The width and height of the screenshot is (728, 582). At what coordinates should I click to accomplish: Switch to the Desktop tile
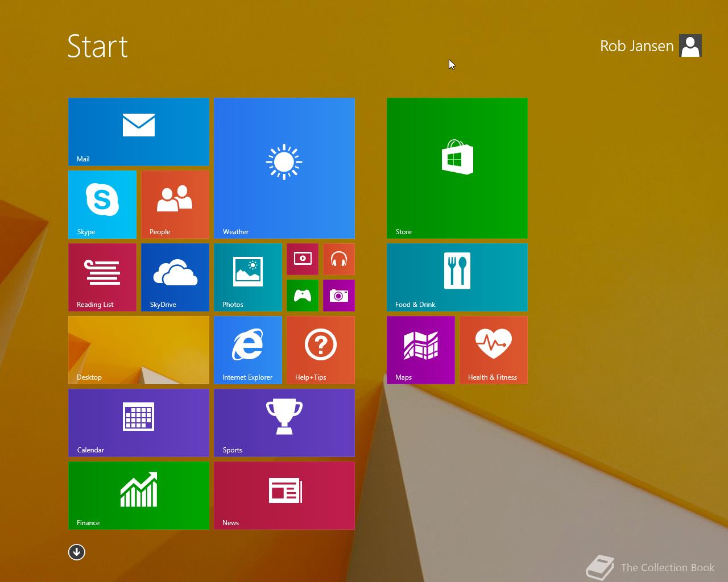pos(139,350)
